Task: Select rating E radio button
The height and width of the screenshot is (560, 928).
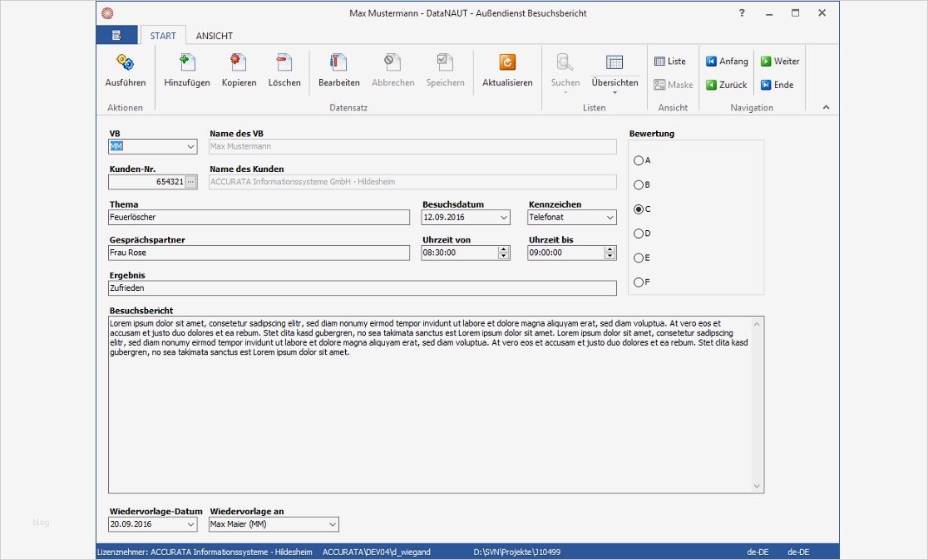Action: click(638, 258)
